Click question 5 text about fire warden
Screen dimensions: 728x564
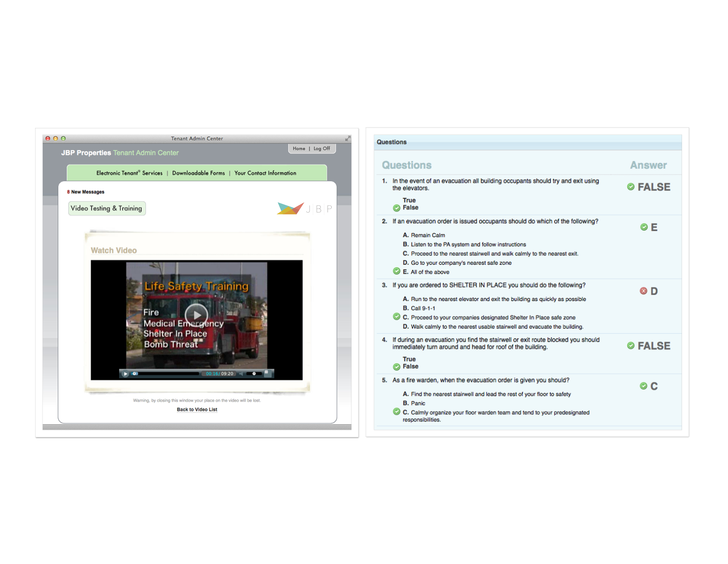(481, 380)
